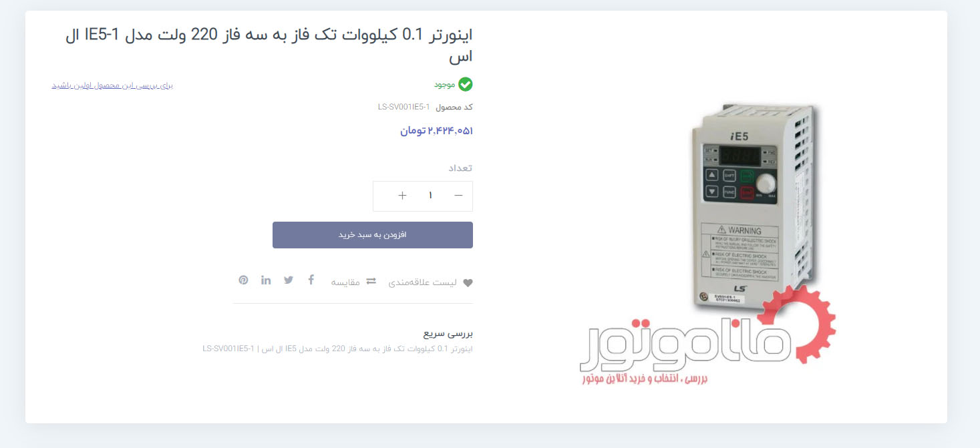Image resolution: width=980 pixels, height=448 pixels.
Task: Click the 'مقایسه' text link
Action: point(345,282)
